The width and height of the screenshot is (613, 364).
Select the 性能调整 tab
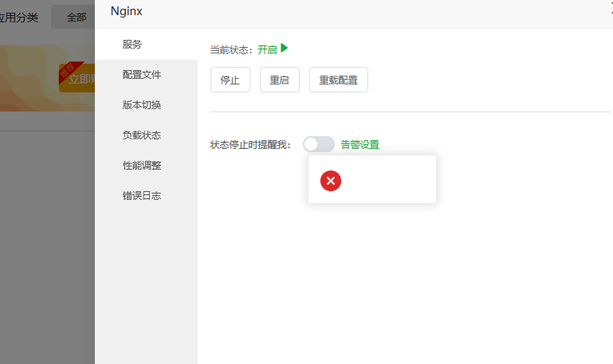[x=146, y=165]
